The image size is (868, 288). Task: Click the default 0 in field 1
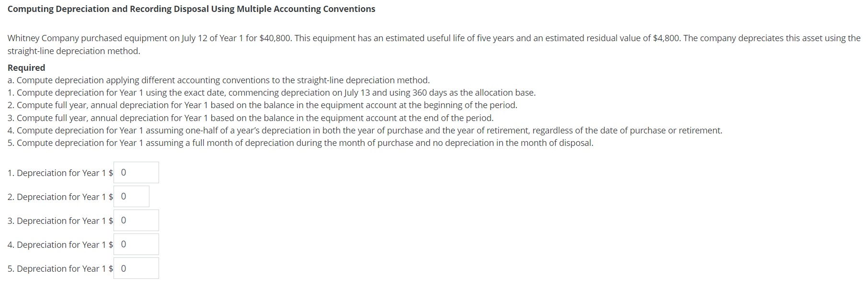tap(124, 172)
